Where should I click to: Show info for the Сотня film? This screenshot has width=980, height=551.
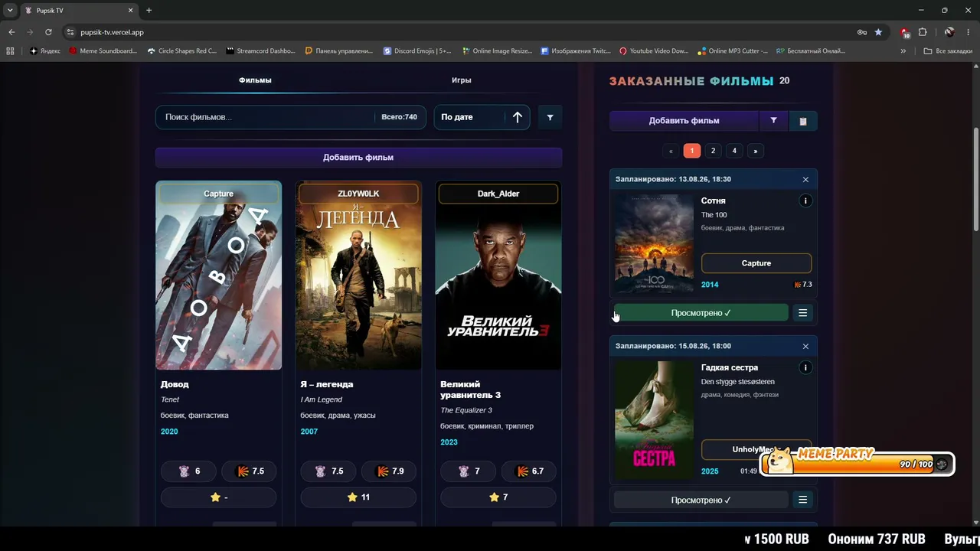pyautogui.click(x=805, y=201)
